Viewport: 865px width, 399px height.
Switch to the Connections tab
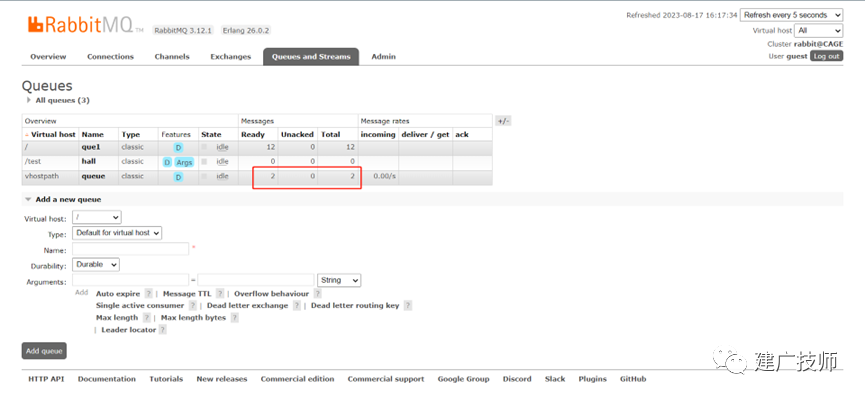click(110, 56)
